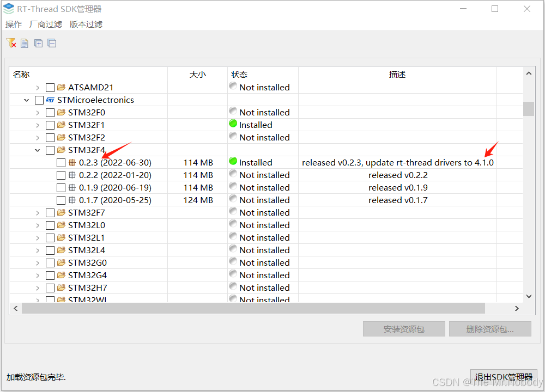The height and width of the screenshot is (392, 545).
Task: Tick the STMicroelectronics checkbox
Action: tap(39, 100)
